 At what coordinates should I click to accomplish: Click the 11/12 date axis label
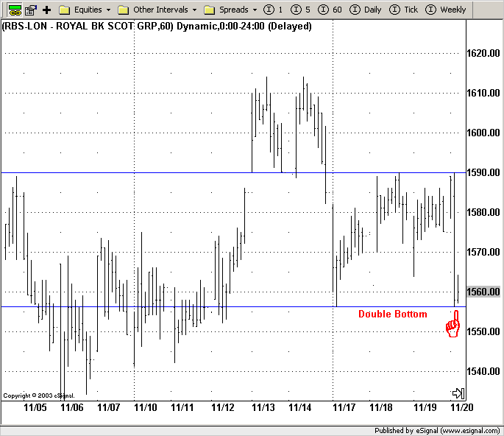pyautogui.click(x=223, y=408)
